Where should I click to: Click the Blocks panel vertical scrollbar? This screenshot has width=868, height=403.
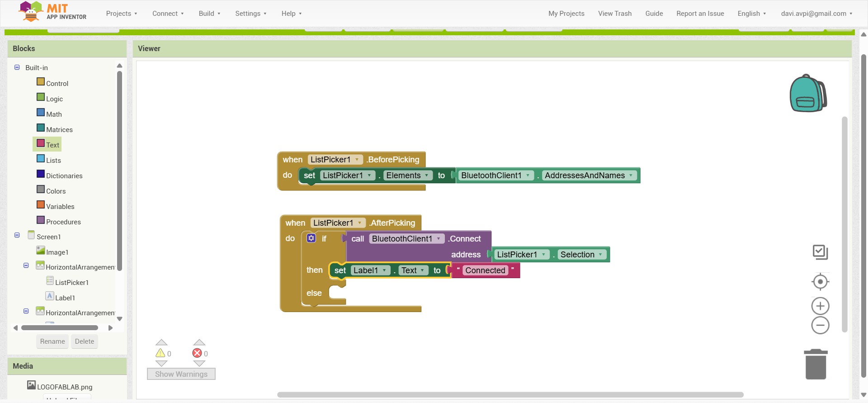pyautogui.click(x=120, y=171)
